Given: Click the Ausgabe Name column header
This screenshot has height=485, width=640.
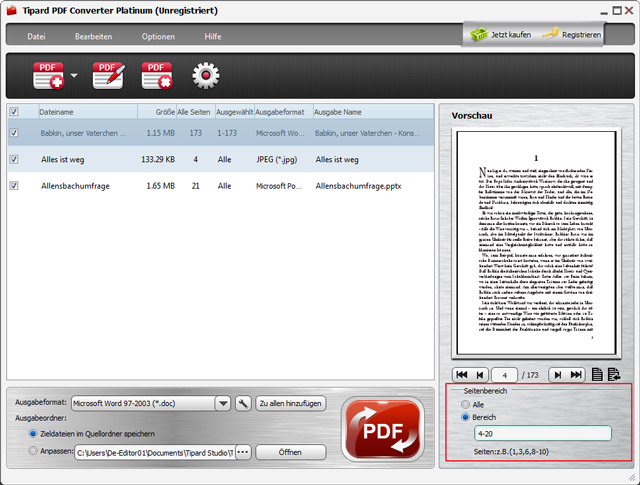Looking at the screenshot, I should [x=373, y=112].
